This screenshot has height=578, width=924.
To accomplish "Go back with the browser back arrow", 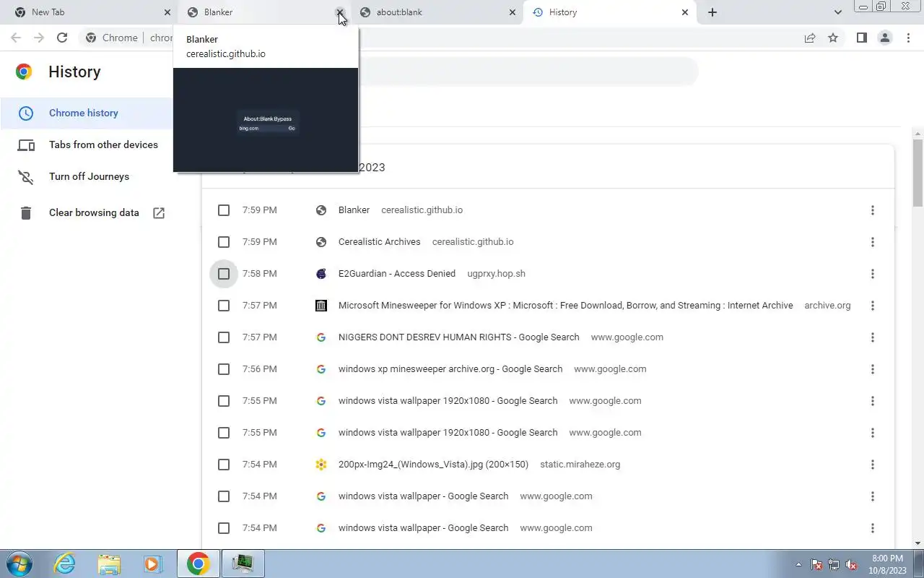I will coord(16,38).
